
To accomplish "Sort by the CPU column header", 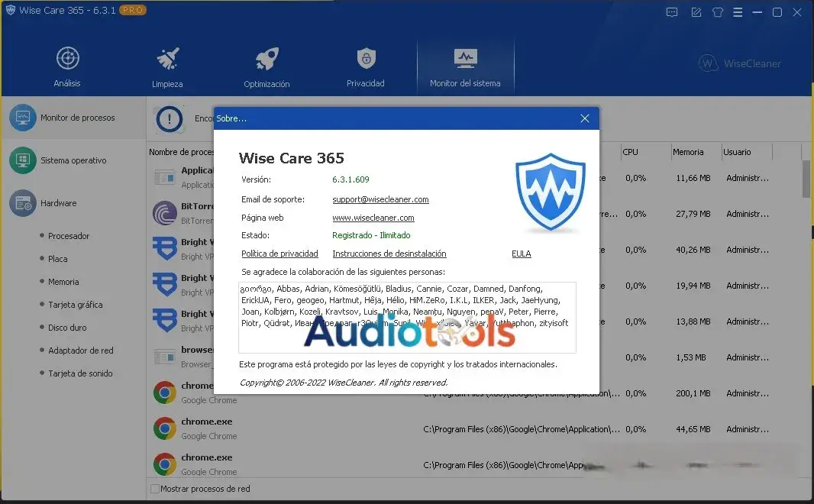I will coord(630,152).
